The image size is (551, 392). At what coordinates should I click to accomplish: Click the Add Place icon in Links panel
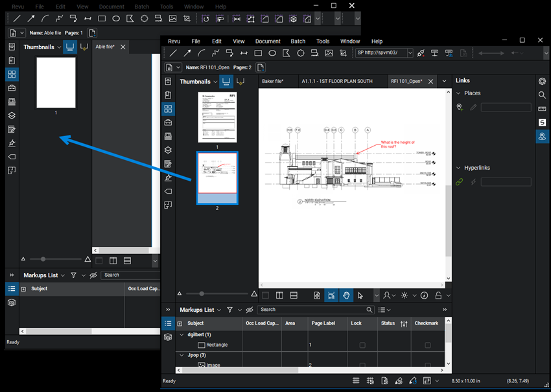460,108
